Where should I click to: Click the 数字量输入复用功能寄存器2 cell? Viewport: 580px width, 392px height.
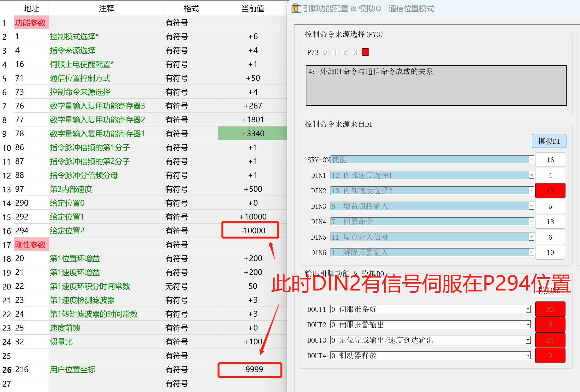106,120
